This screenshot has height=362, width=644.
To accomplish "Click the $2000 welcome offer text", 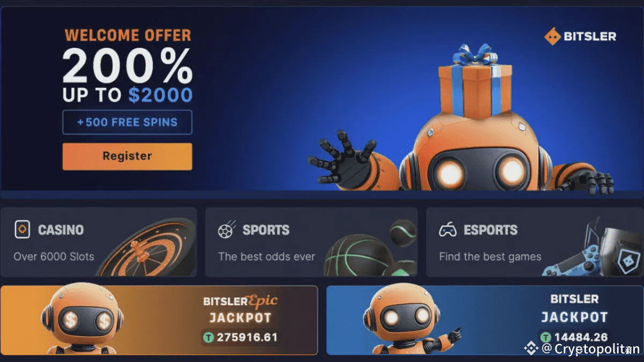I will click(160, 95).
